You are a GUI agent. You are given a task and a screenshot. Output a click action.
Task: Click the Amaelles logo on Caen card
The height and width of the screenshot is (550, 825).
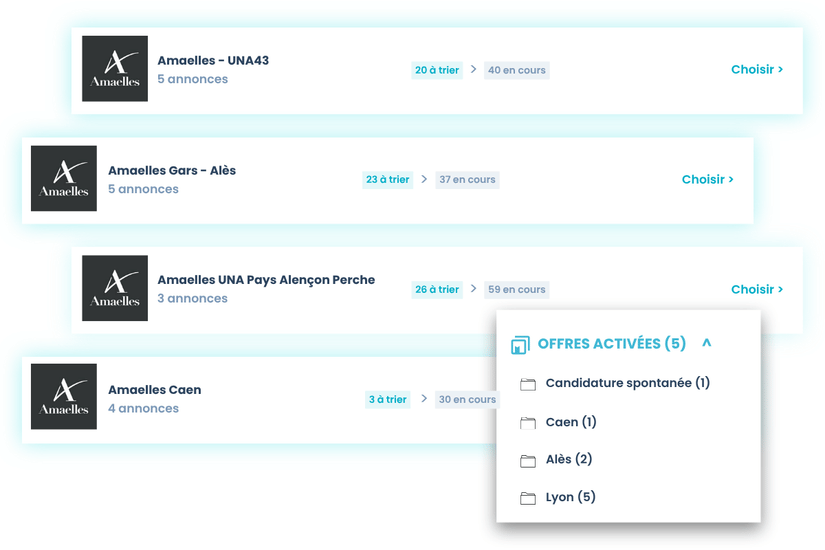[64, 396]
